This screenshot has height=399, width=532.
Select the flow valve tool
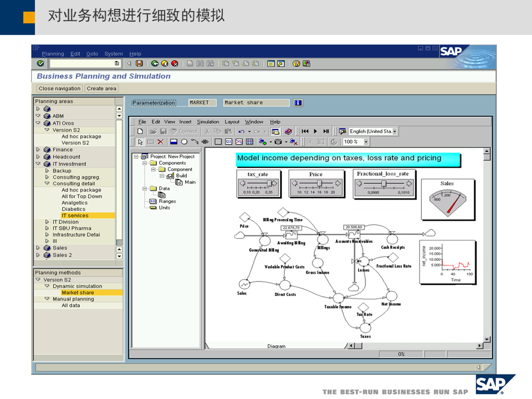tap(205, 142)
